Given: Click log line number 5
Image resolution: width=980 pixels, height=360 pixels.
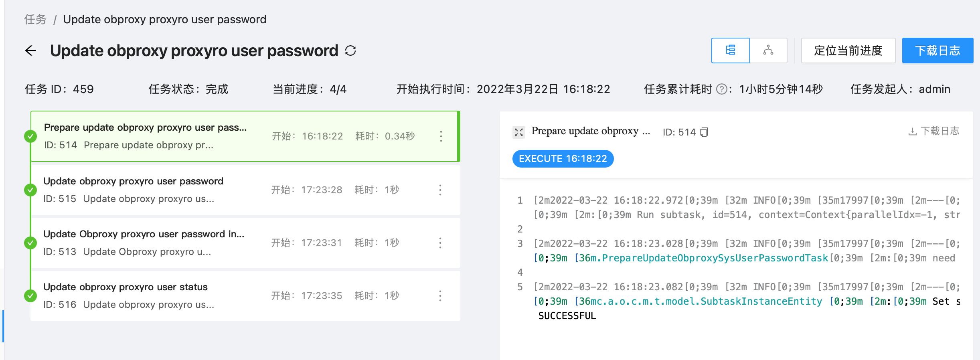Looking at the screenshot, I should [x=520, y=287].
